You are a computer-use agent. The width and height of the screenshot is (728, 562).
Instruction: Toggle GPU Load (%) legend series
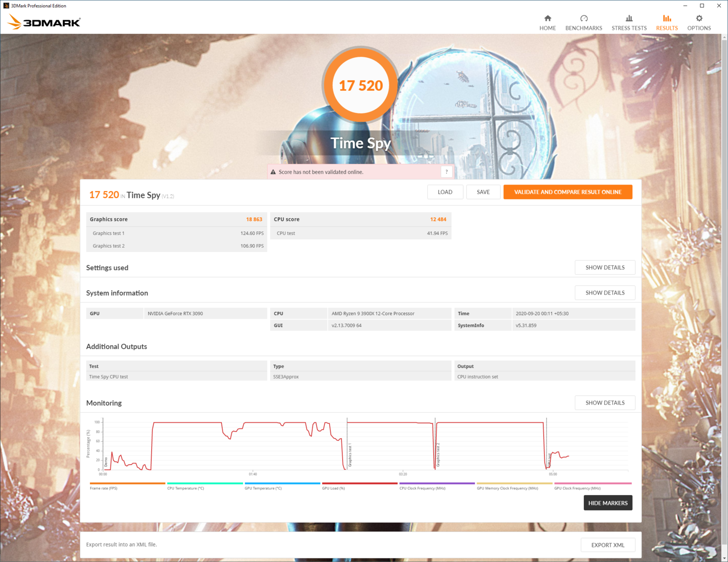point(360,486)
